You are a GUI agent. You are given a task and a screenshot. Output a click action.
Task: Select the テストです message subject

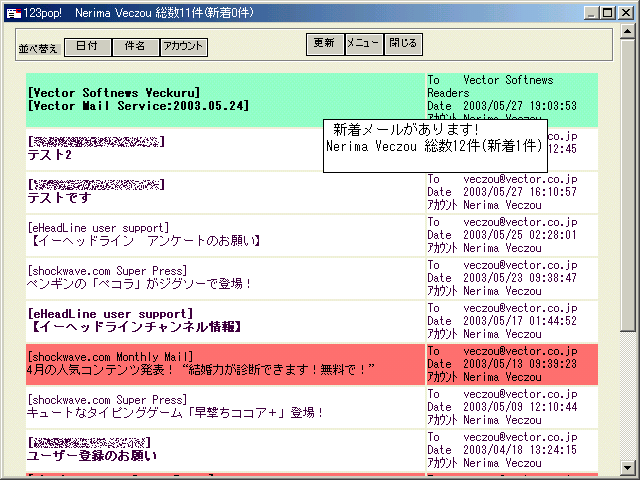pyautogui.click(x=59, y=198)
